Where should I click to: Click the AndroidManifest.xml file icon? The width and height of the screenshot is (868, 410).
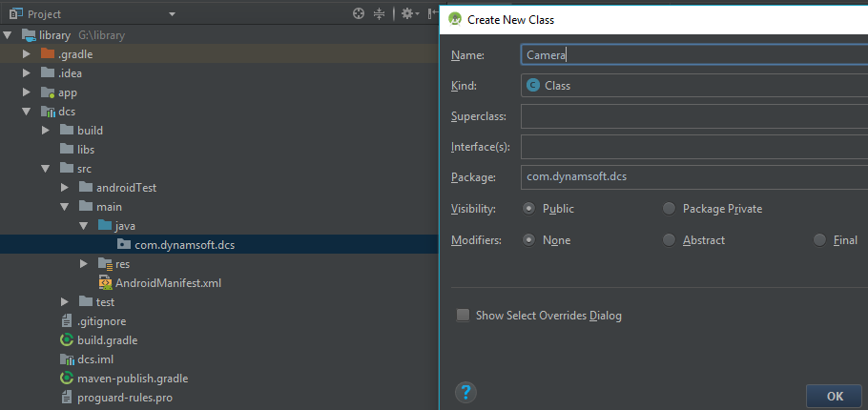pyautogui.click(x=105, y=283)
